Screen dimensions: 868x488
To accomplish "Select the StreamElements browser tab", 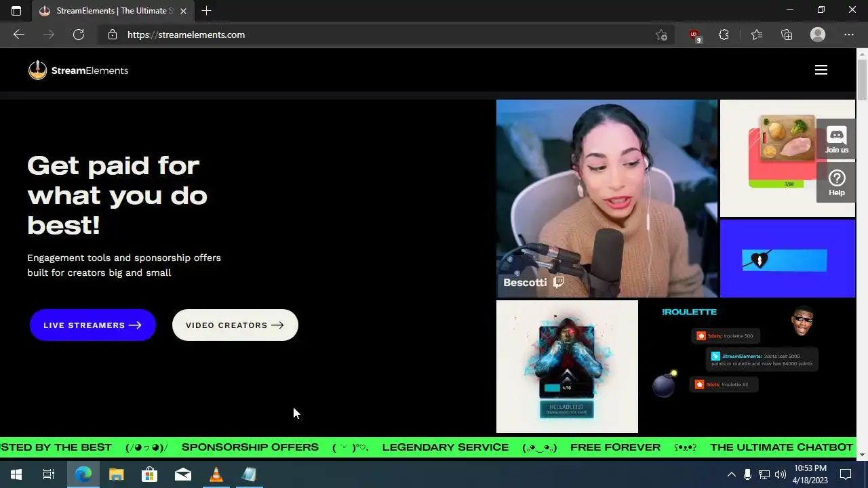I will pyautogui.click(x=113, y=11).
